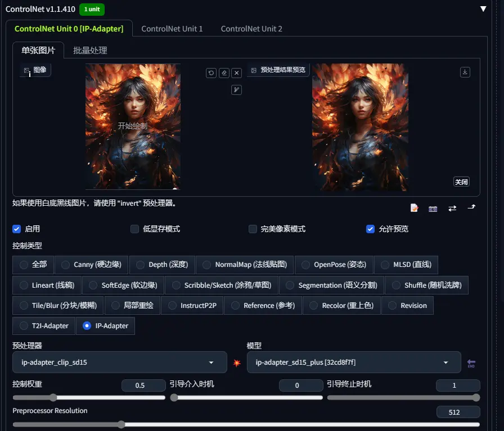Screen dimensions: 504x431
Task: Click the eraser icon above the input image
Action: coord(224,73)
